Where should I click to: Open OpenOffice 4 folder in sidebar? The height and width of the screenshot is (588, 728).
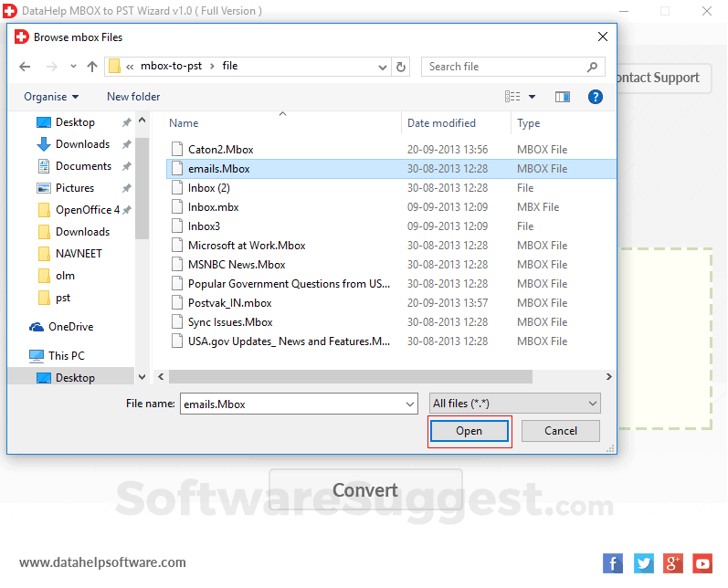click(x=88, y=210)
